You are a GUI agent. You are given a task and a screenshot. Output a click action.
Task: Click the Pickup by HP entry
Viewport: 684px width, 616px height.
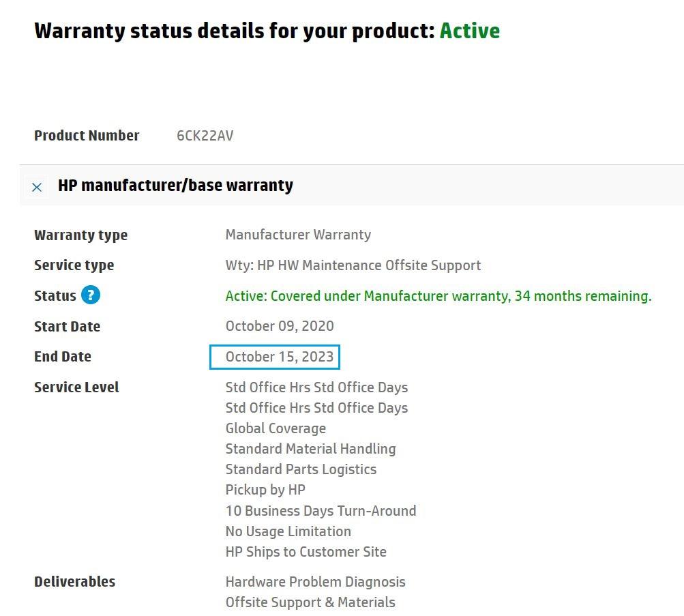(x=265, y=490)
